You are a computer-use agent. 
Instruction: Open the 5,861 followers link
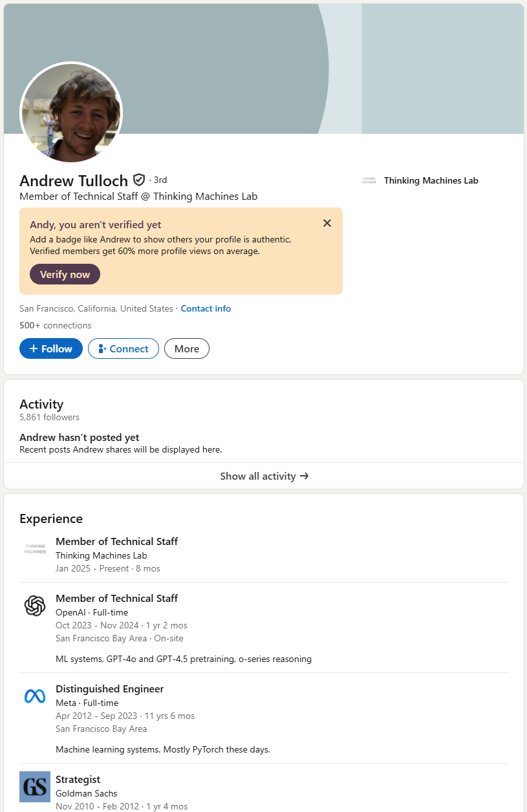pyautogui.click(x=50, y=417)
